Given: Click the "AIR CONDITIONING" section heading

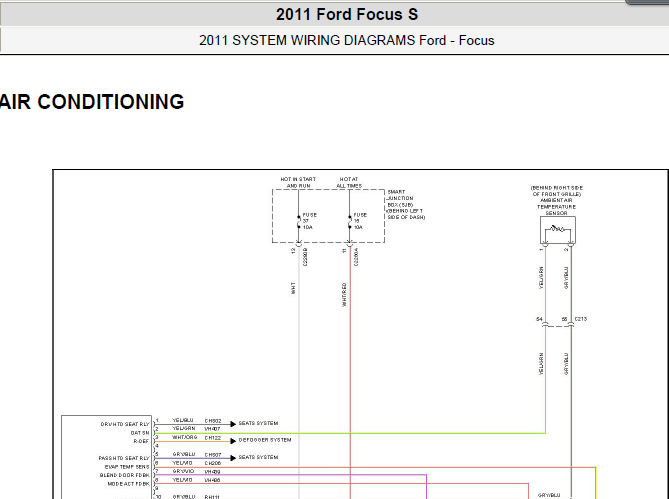Looking at the screenshot, I should (92, 102).
